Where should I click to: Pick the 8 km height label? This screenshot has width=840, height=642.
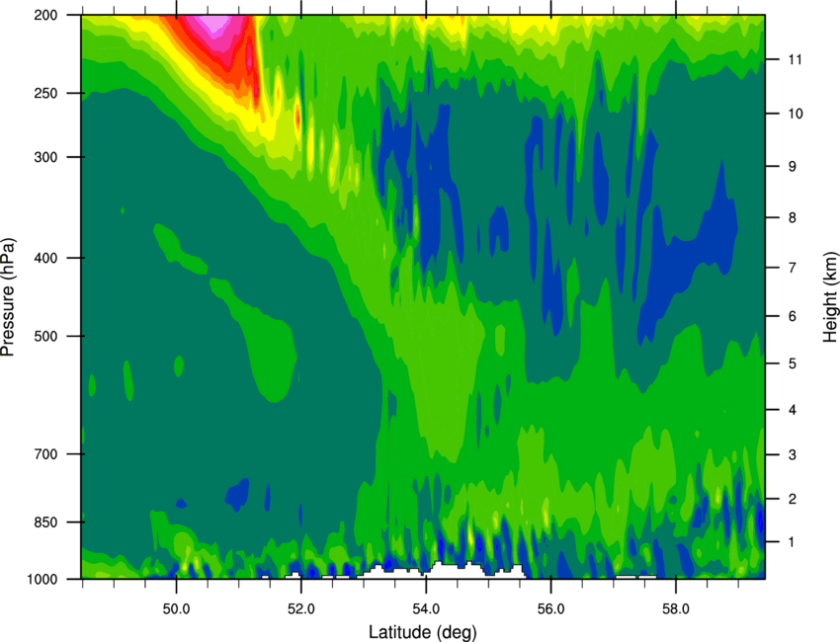793,218
